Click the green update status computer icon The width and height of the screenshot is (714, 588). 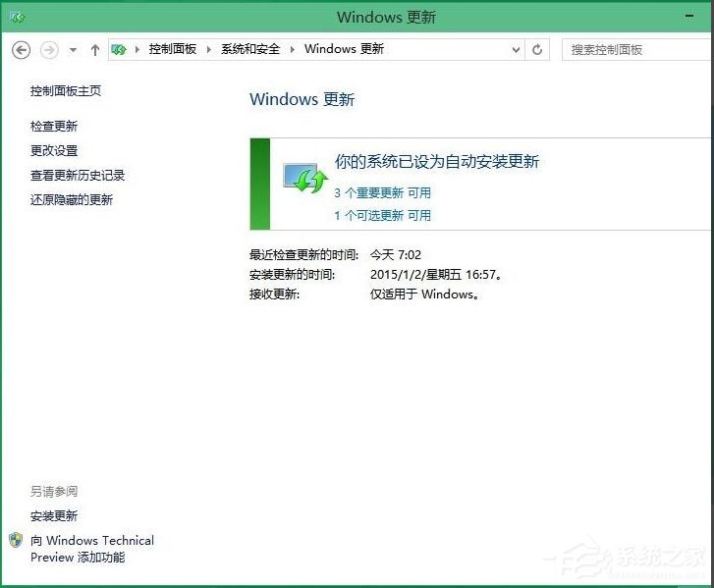click(x=305, y=178)
